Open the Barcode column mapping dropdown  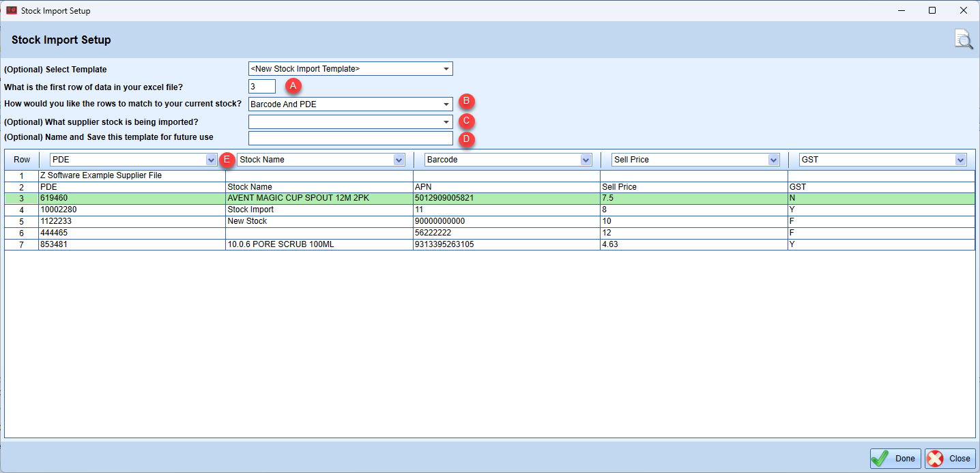(586, 160)
